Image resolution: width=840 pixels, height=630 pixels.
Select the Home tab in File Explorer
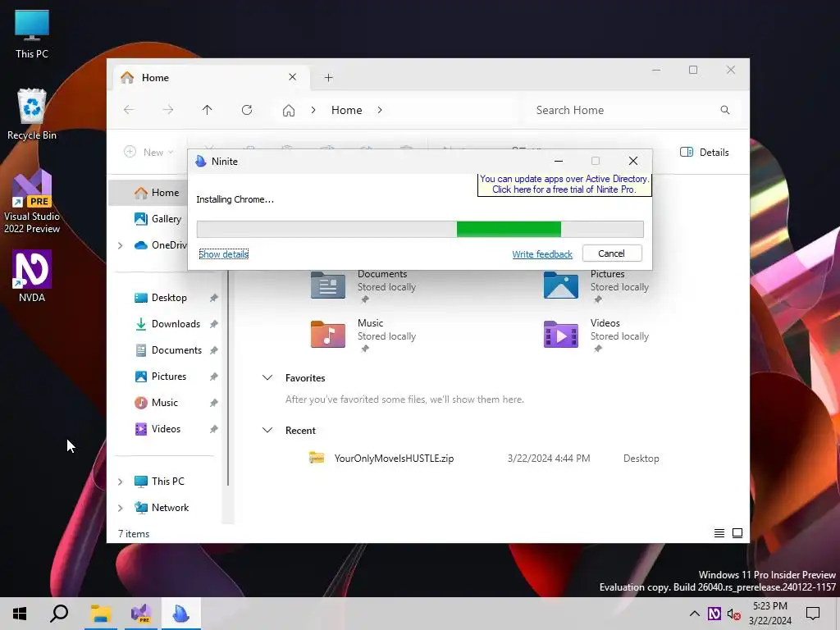pos(209,78)
